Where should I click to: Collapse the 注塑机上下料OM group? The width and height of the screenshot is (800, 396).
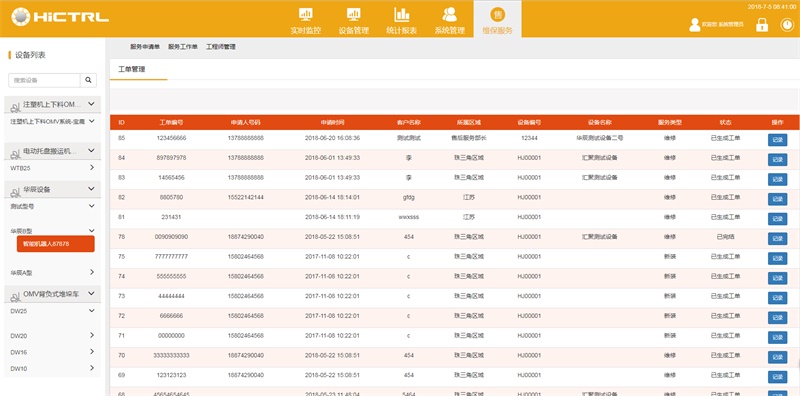pos(91,104)
